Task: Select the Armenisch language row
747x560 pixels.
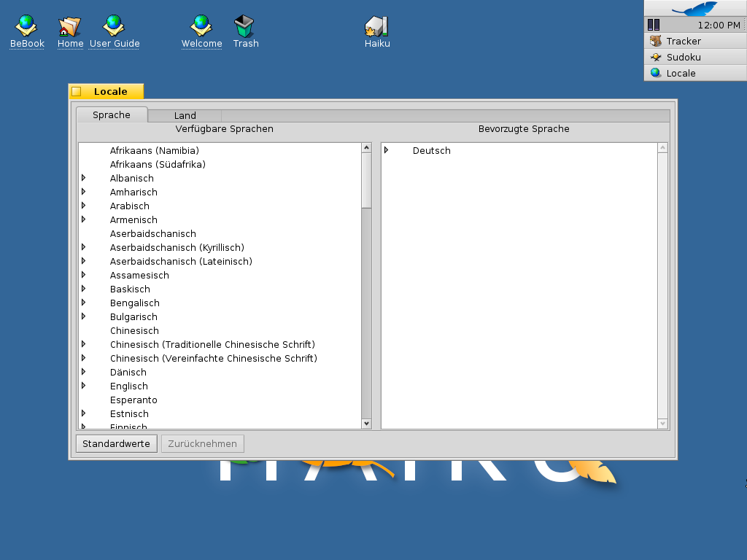Action: click(x=220, y=219)
